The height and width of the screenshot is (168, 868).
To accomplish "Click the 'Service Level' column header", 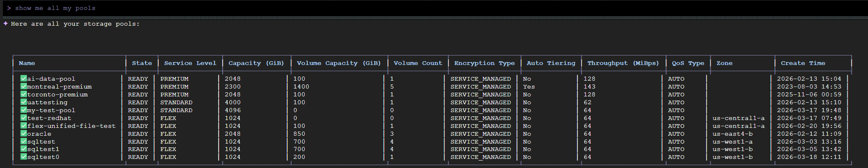I will pos(190,63).
